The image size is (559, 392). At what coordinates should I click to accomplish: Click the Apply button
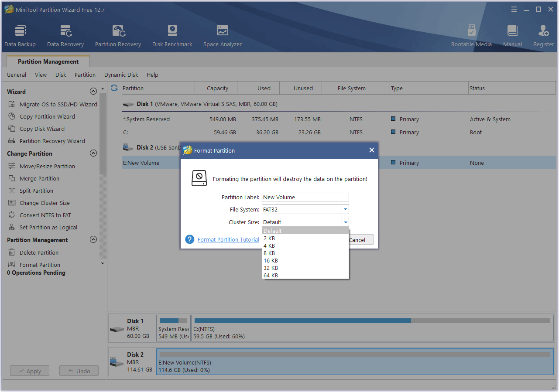pyautogui.click(x=30, y=371)
